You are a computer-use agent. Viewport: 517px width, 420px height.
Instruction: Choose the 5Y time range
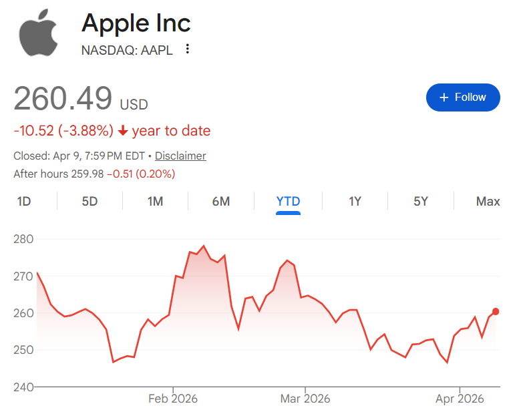(420, 201)
